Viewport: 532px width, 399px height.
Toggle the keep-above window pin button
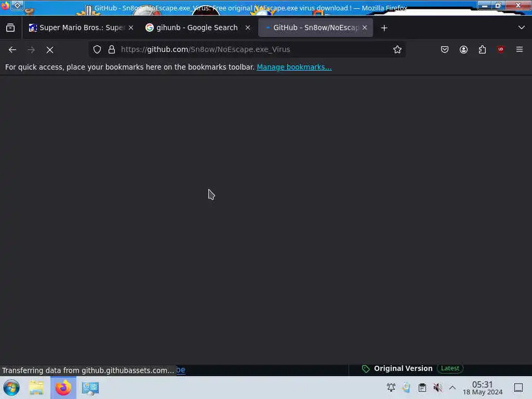pyautogui.click(x=17, y=5)
